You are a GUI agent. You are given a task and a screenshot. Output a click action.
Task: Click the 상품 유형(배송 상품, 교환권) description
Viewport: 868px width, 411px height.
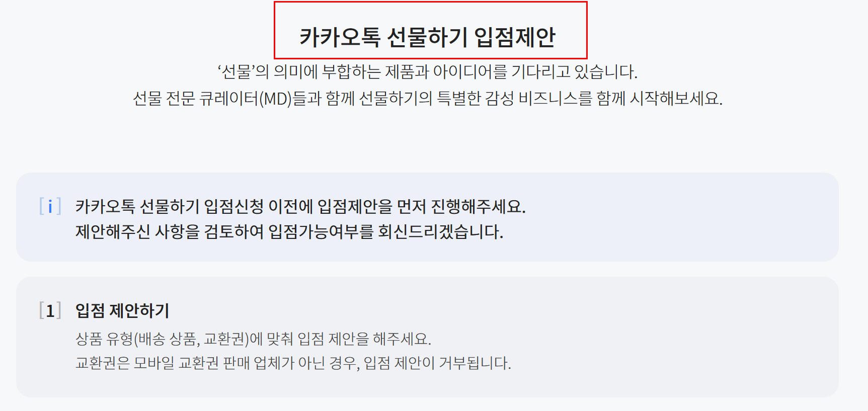[253, 339]
